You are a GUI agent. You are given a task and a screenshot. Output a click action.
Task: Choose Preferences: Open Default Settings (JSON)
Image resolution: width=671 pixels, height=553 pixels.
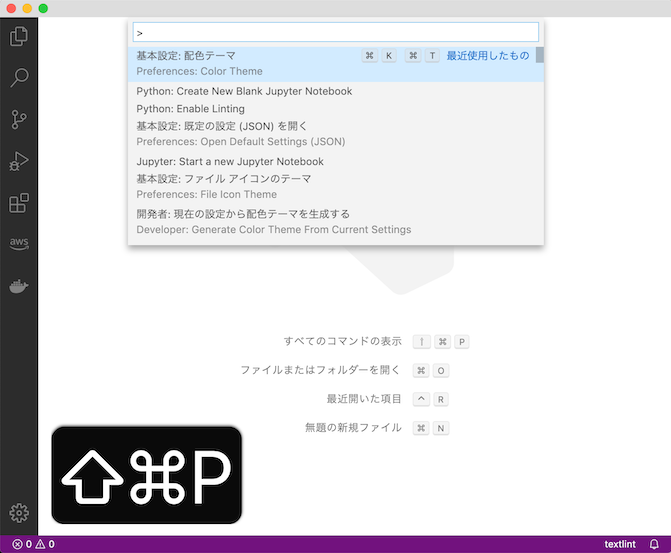336,134
